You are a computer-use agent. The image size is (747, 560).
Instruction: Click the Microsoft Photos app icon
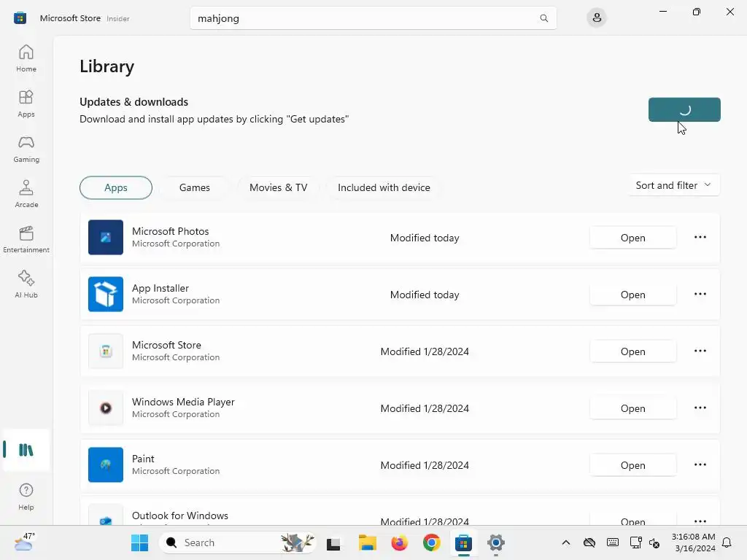(x=106, y=237)
